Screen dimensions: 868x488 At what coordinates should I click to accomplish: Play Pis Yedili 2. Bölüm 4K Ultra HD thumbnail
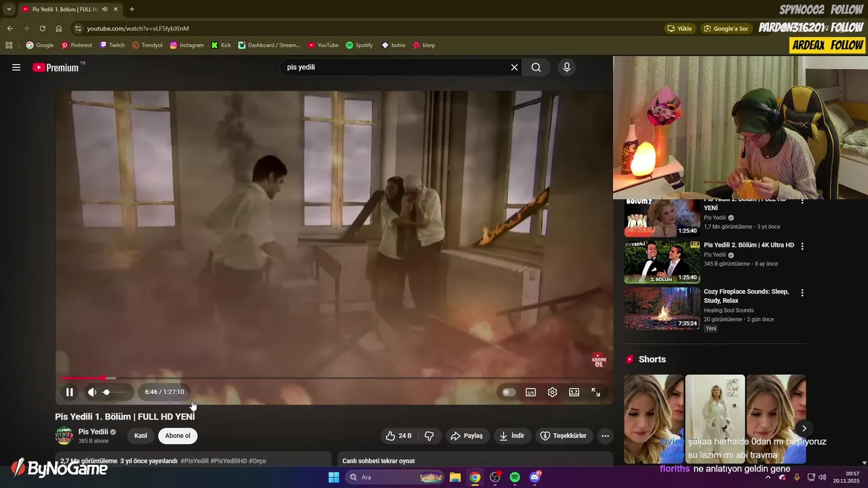662,262
